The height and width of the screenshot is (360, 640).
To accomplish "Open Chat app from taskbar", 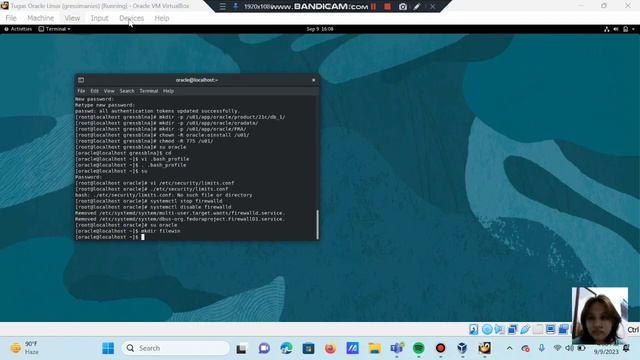I will [264, 348].
